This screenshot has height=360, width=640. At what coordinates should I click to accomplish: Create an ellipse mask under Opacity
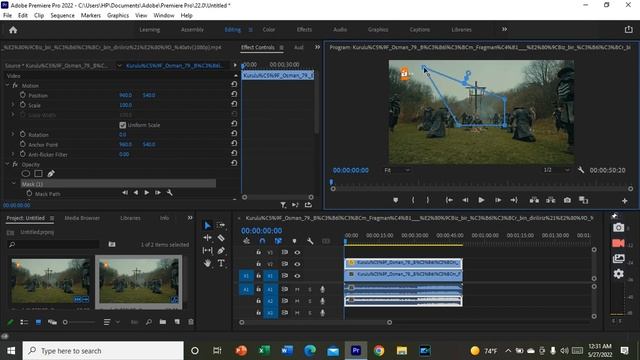tap(26, 173)
